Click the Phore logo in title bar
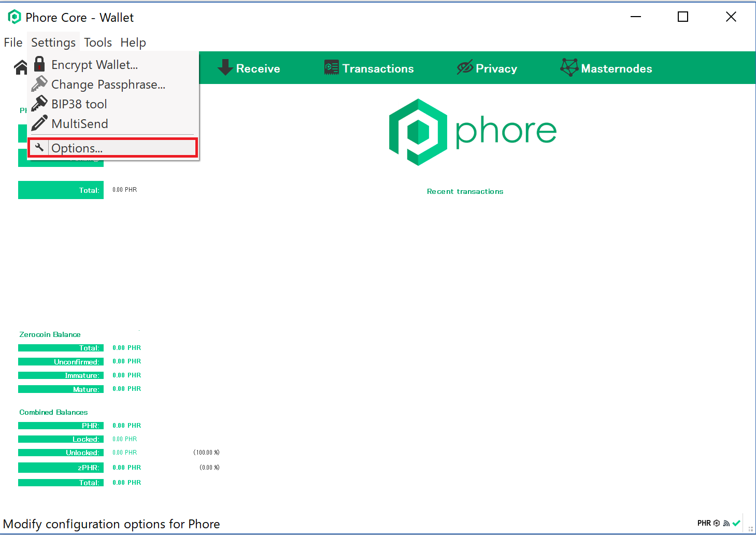 tap(15, 17)
